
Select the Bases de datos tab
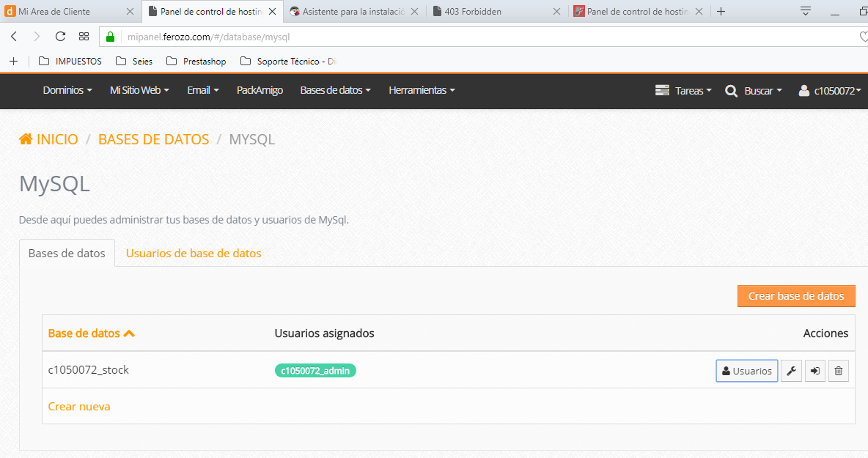(67, 254)
